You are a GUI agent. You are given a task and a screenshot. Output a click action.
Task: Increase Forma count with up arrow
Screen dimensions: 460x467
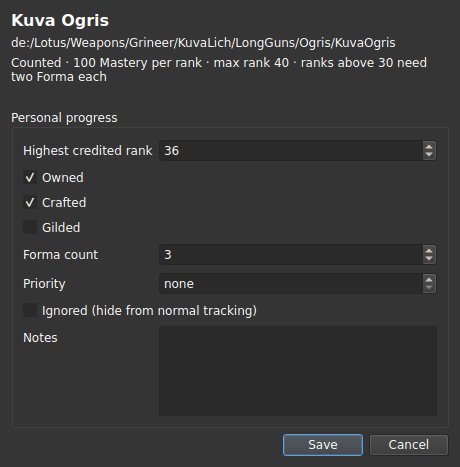(429, 250)
